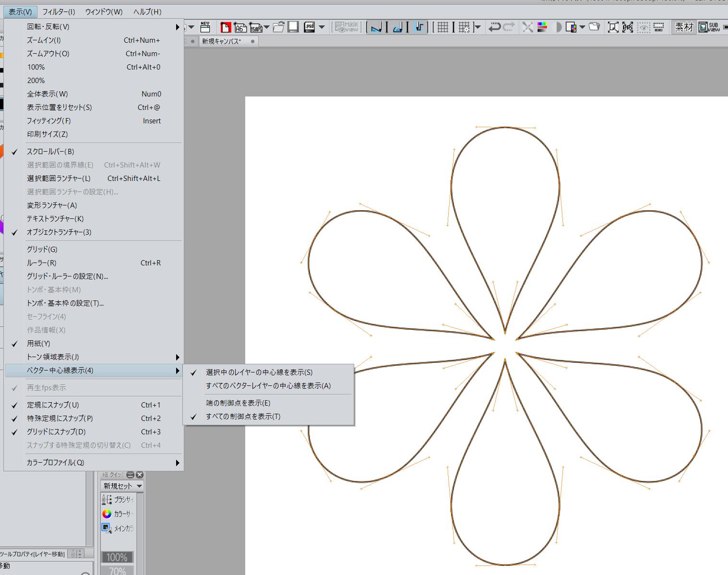Click the カラーサ color wheel quick access item
This screenshot has width=728, height=575.
click(x=118, y=514)
